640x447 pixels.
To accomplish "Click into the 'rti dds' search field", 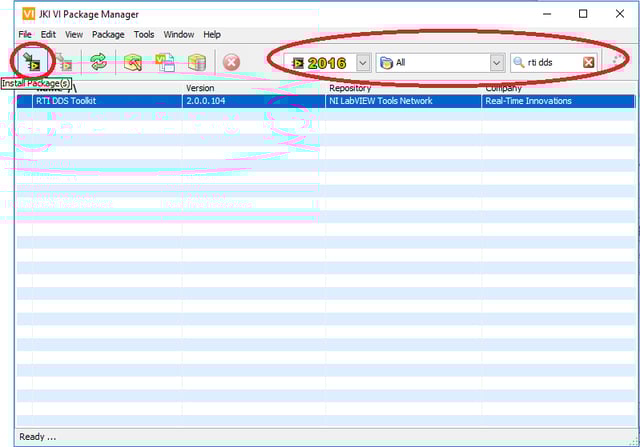I will pyautogui.click(x=553, y=63).
